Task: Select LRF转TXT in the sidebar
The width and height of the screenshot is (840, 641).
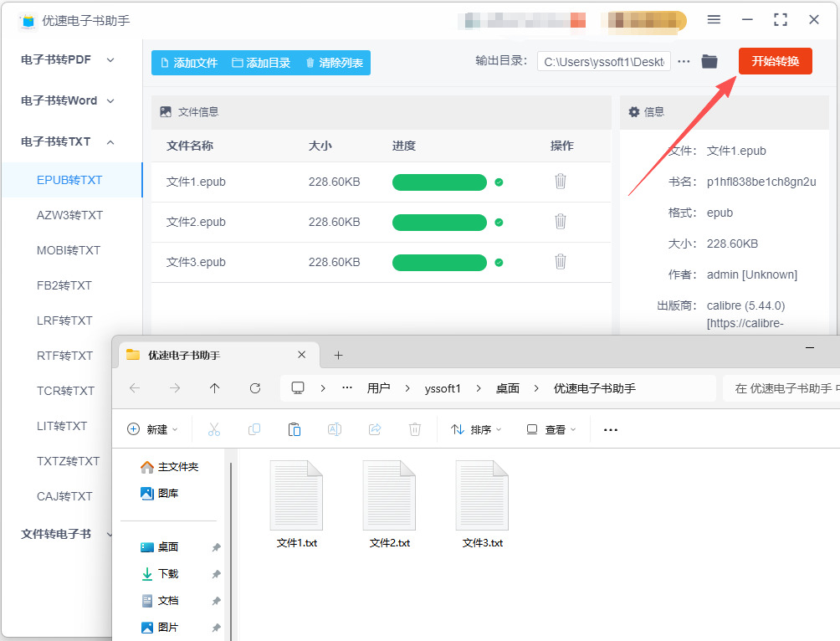Action: coord(64,320)
